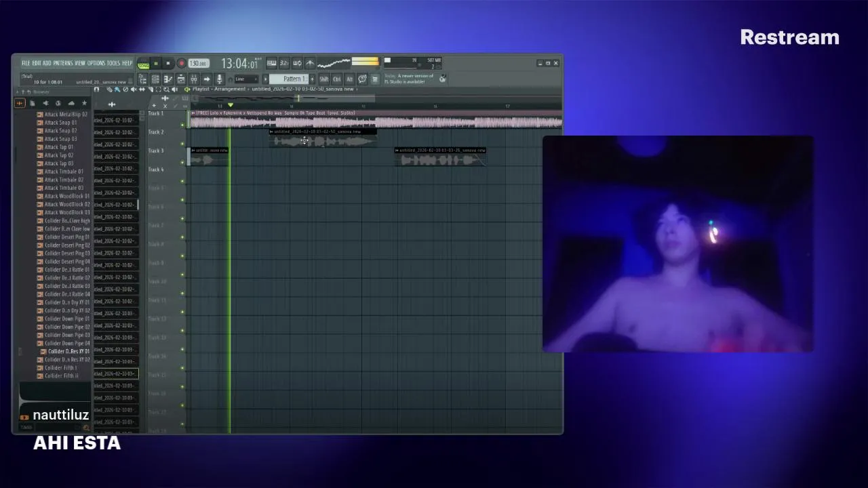Toggle the Track 1 mute LED
868x488 pixels.
[182, 125]
